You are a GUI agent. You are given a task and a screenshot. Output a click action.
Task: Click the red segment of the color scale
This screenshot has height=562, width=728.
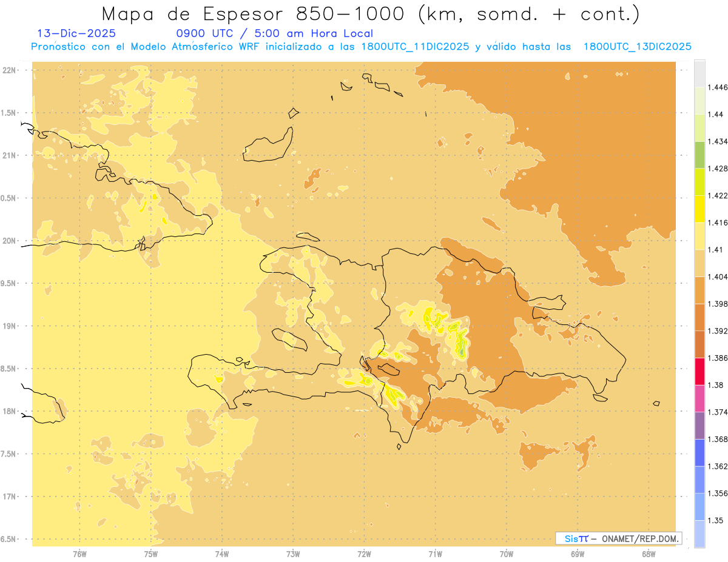point(699,371)
